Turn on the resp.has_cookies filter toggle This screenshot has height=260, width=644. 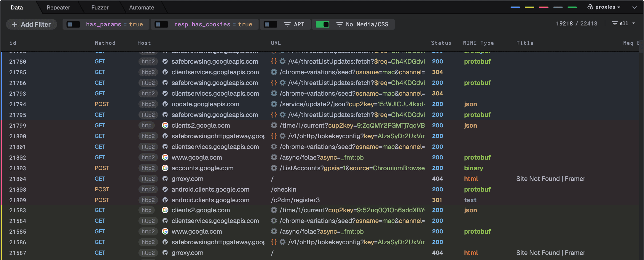point(162,24)
